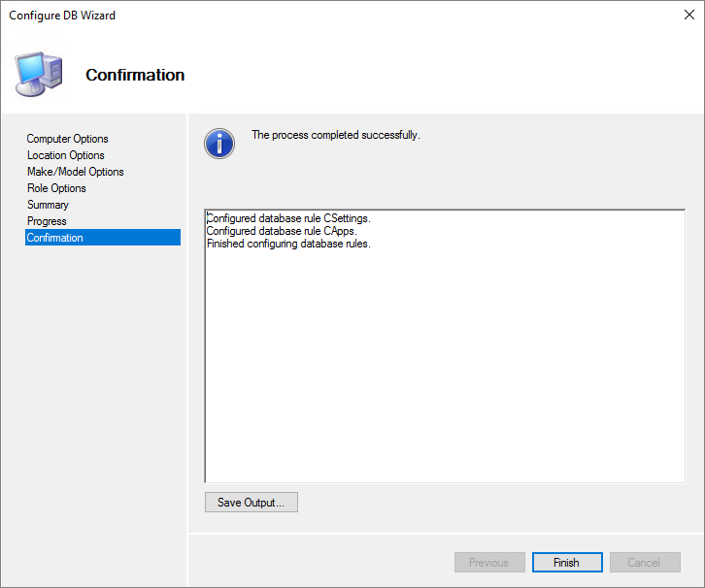
Task: Click the Configure DB Wizard title bar text
Action: coord(62,16)
